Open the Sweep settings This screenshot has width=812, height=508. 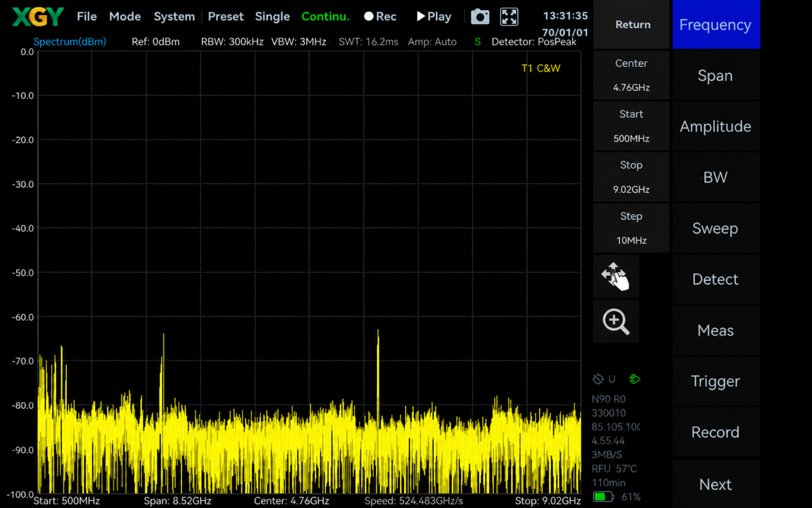pyautogui.click(x=716, y=228)
